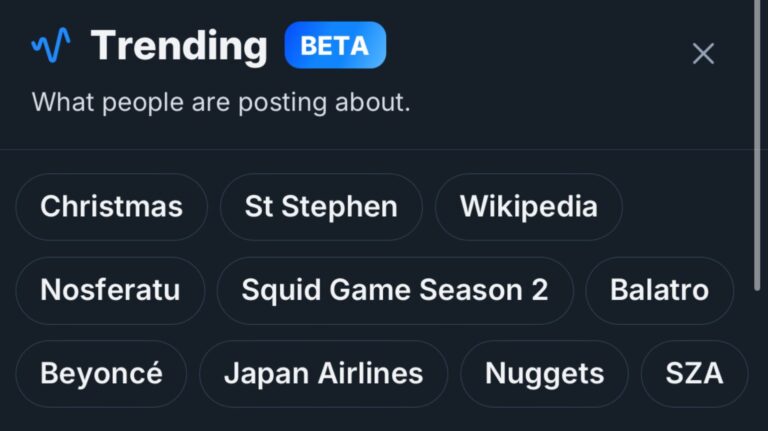This screenshot has height=431, width=768.
Task: Select the Nuggets topic chip
Action: [x=544, y=374]
